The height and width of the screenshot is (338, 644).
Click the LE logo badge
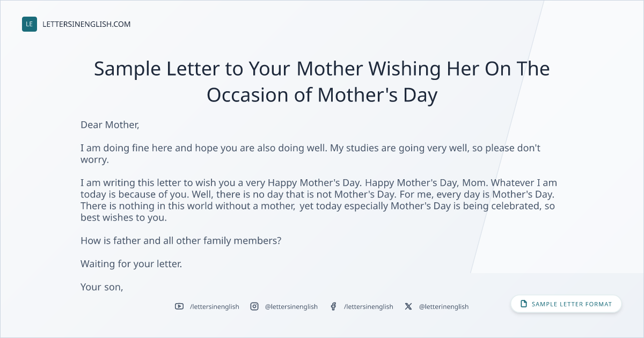click(30, 24)
